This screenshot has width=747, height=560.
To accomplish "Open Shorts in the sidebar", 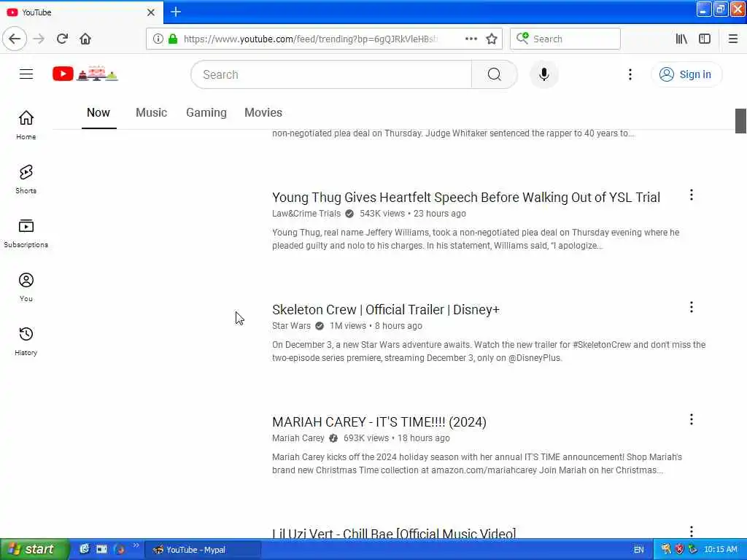I will tap(26, 179).
